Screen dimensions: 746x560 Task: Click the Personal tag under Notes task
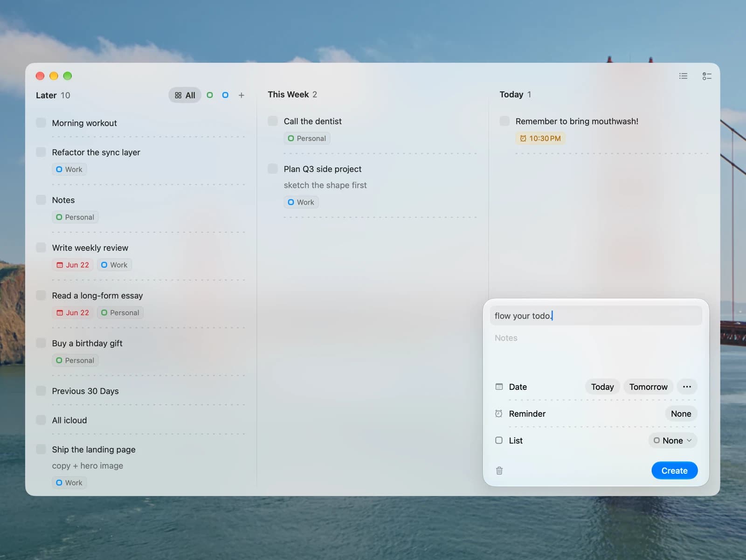point(75,217)
